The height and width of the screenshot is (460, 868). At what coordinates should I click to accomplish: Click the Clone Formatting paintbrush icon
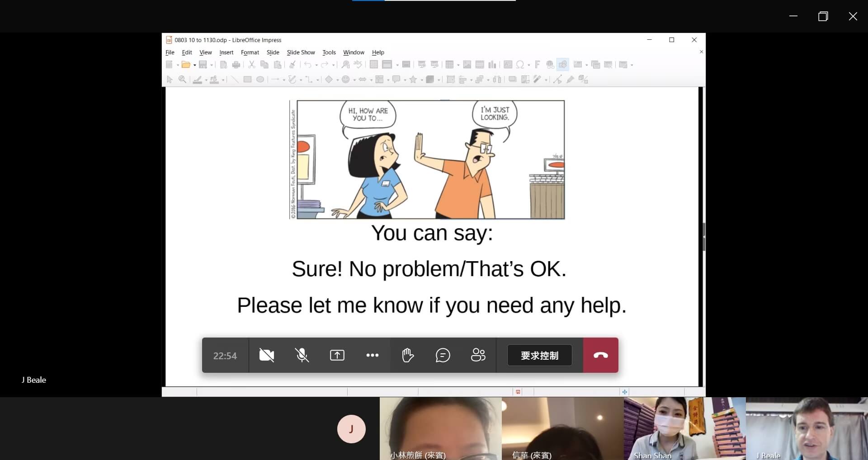[292, 65]
